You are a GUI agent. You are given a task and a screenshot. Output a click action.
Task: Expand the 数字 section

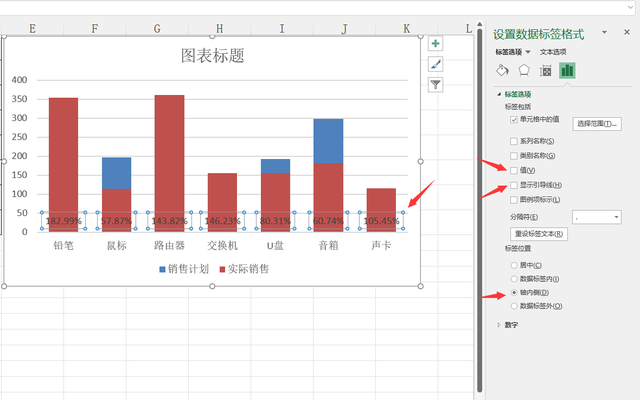(499, 325)
